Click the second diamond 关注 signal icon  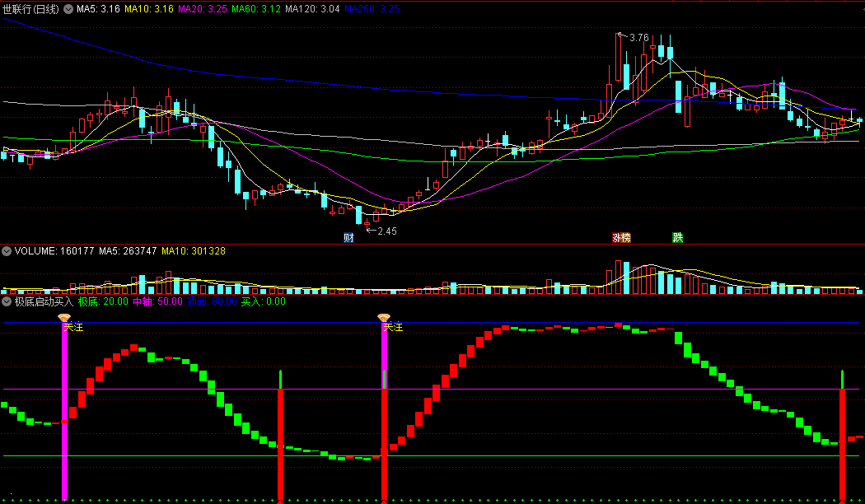383,318
